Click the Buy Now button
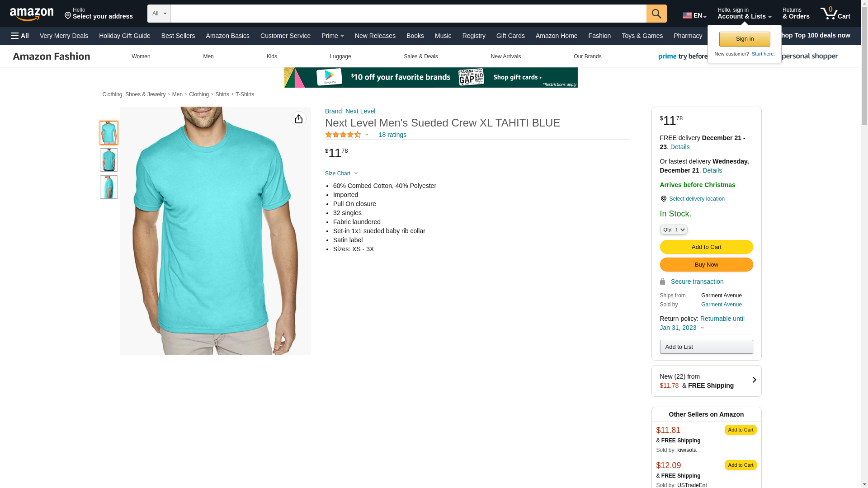This screenshot has height=488, width=868. pyautogui.click(x=706, y=265)
